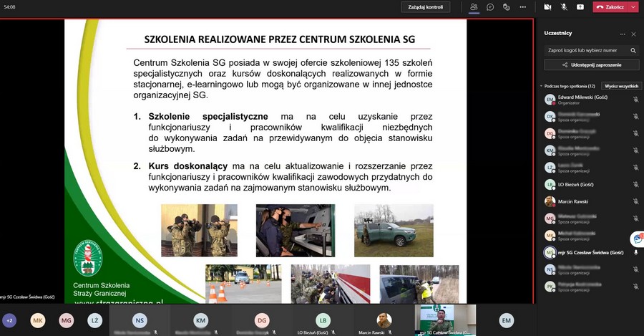Select LO Bieżuń (Gość) in participants list

tap(576, 184)
